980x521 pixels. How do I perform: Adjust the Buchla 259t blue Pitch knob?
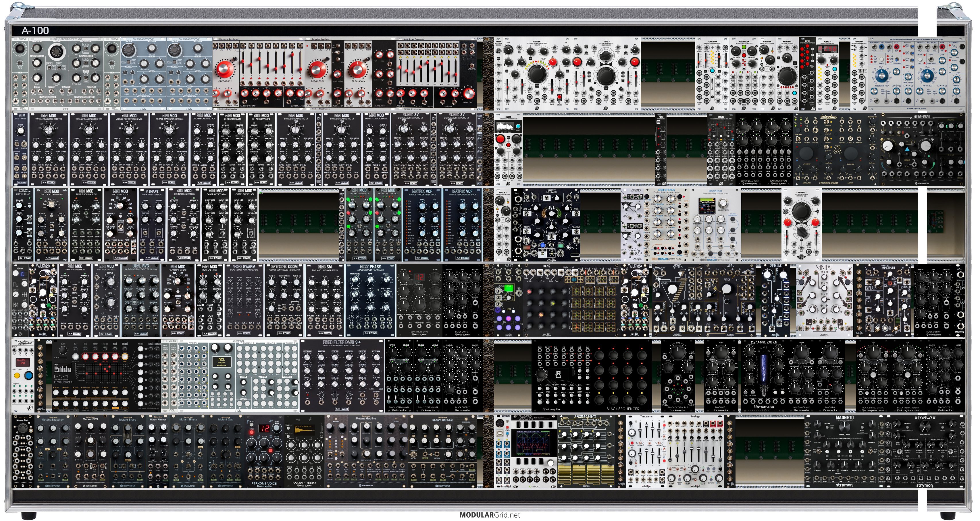click(927, 76)
